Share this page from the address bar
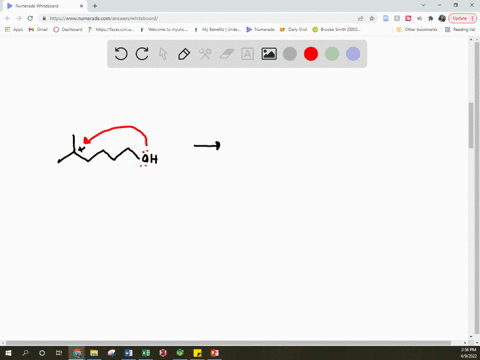 pos(360,18)
